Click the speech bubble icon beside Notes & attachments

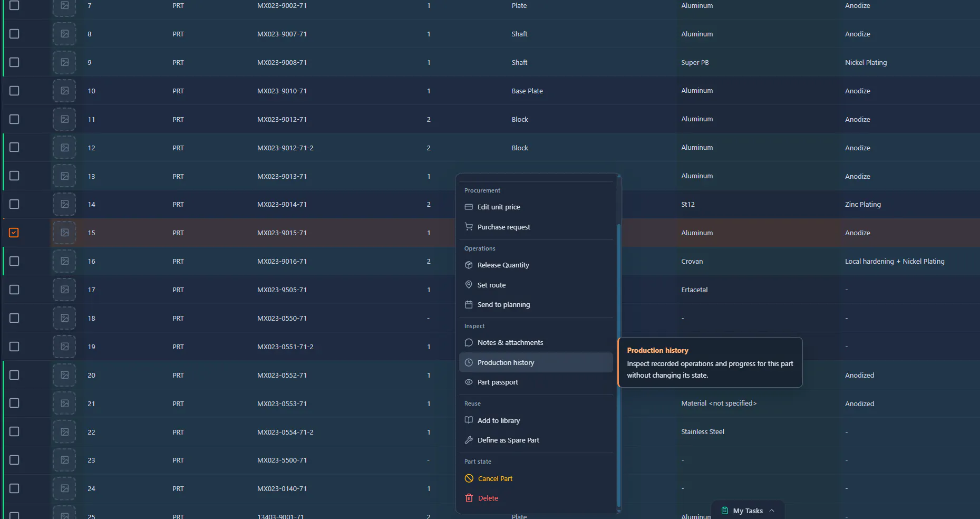click(x=469, y=342)
